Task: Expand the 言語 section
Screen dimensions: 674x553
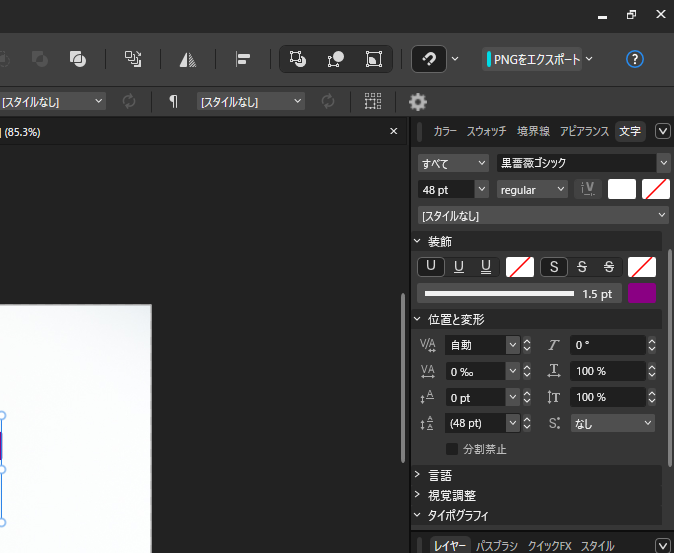Action: tap(440, 475)
